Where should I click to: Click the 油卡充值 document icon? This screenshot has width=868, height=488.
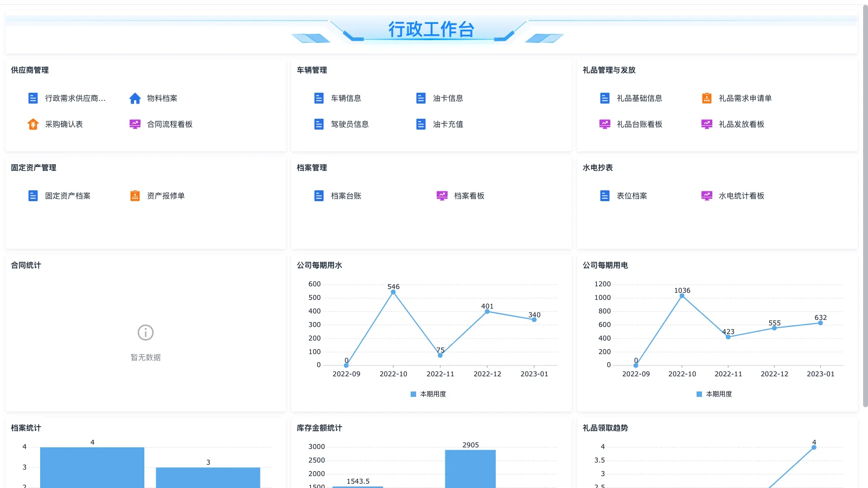click(421, 124)
